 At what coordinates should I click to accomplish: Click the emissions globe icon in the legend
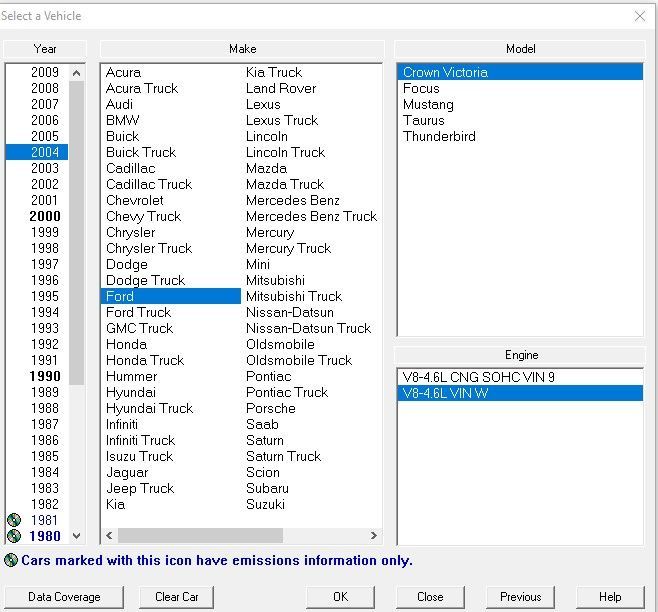coord(11,561)
